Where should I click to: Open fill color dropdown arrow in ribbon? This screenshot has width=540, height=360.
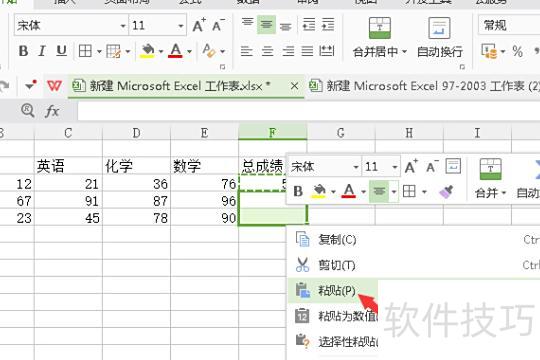pyautogui.click(x=161, y=52)
